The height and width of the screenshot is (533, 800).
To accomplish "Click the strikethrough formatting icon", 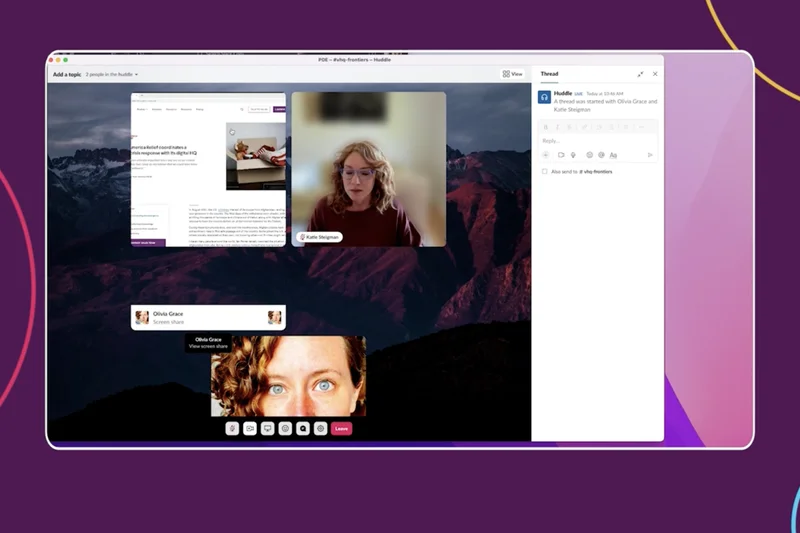I will (569, 127).
